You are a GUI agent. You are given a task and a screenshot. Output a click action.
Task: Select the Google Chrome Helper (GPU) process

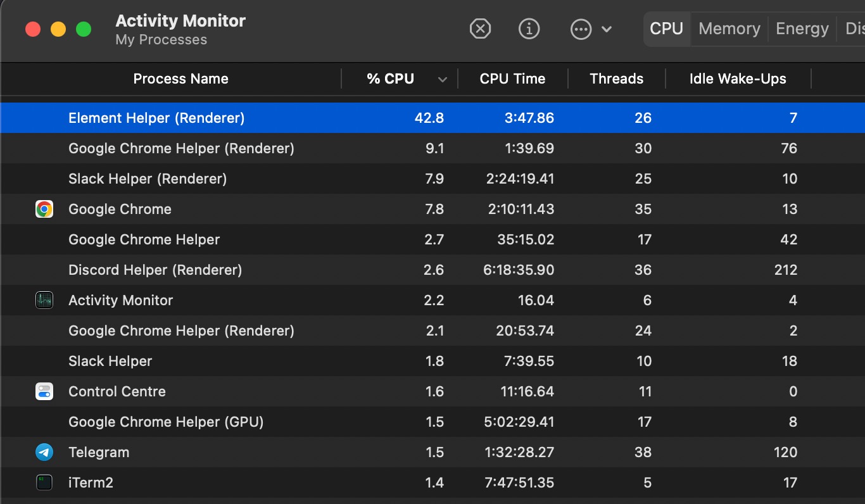tap(166, 422)
